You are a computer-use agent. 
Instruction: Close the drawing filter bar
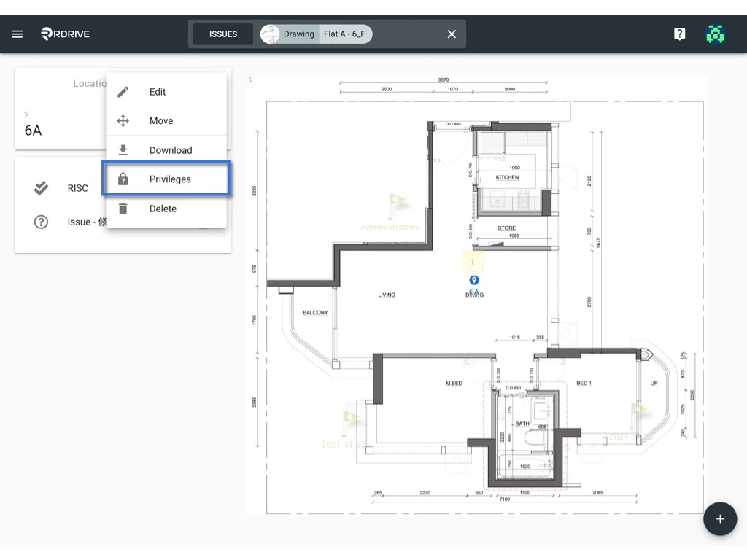click(x=452, y=34)
